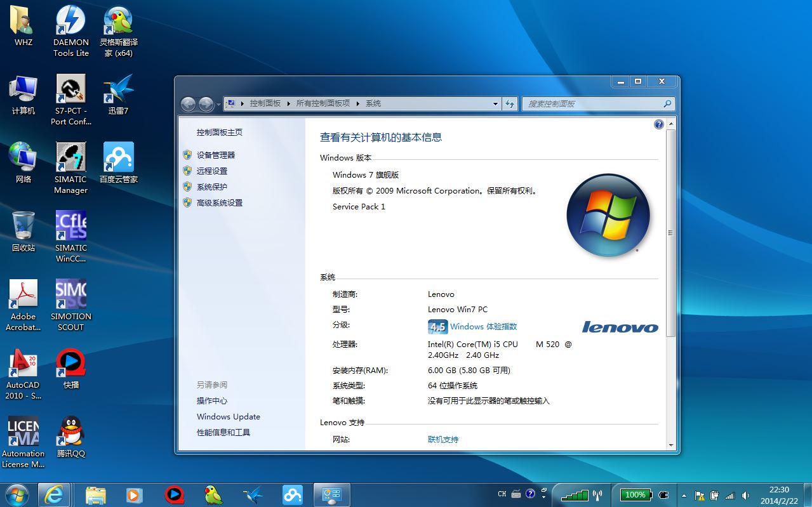Launch DAEMON Tools Lite desktop shortcut

71,31
